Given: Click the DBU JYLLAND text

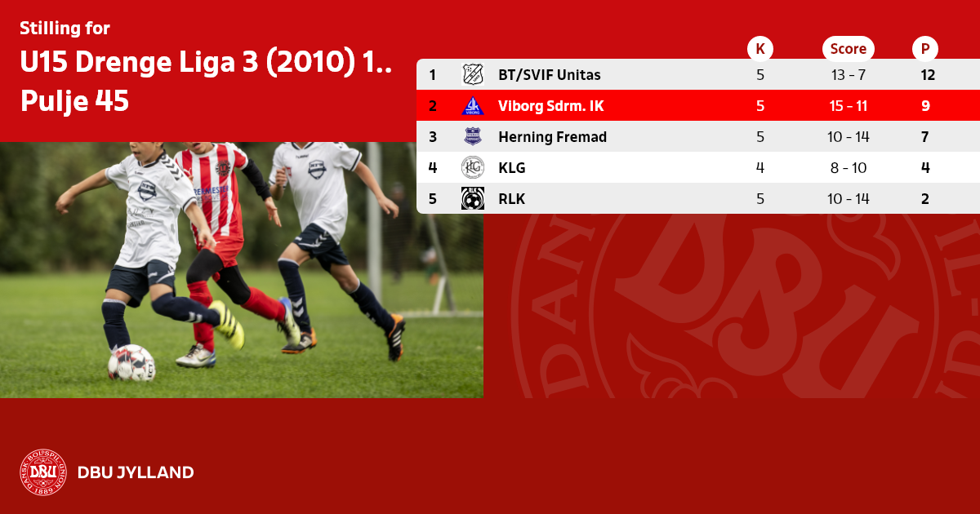Looking at the screenshot, I should coord(136,472).
